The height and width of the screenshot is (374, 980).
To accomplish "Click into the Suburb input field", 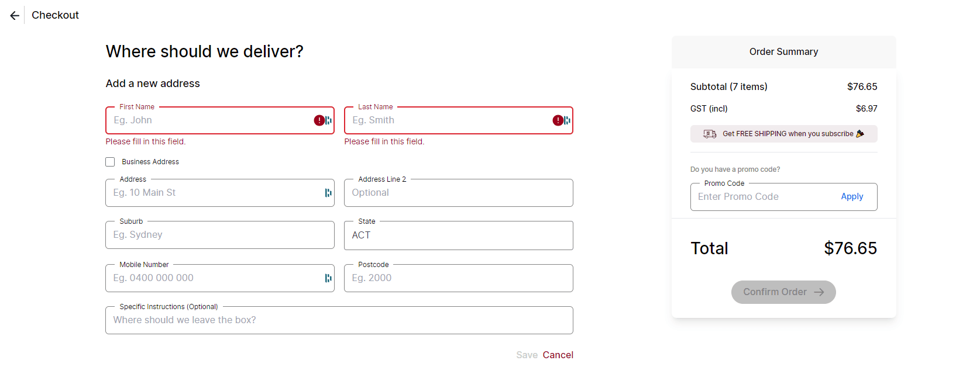I will (x=219, y=235).
